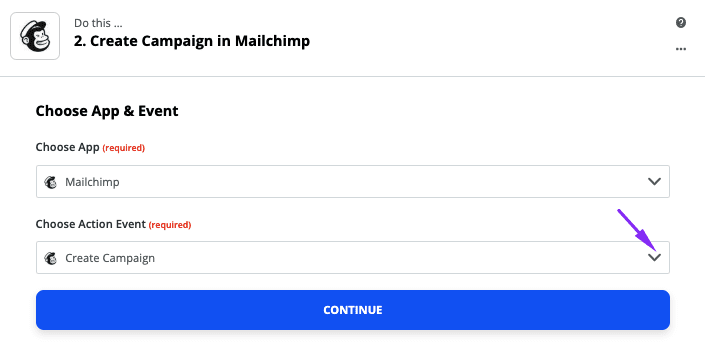Open the Create Campaign event selector
The height and width of the screenshot is (361, 705).
353,258
